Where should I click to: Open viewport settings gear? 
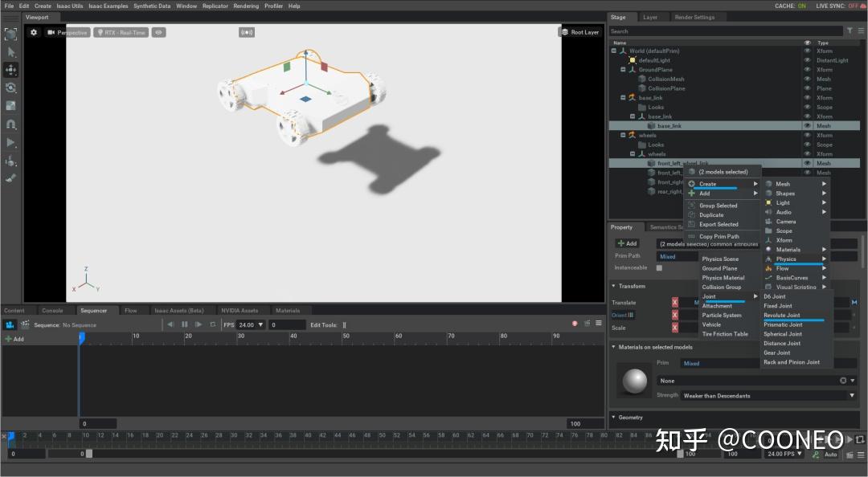point(34,33)
